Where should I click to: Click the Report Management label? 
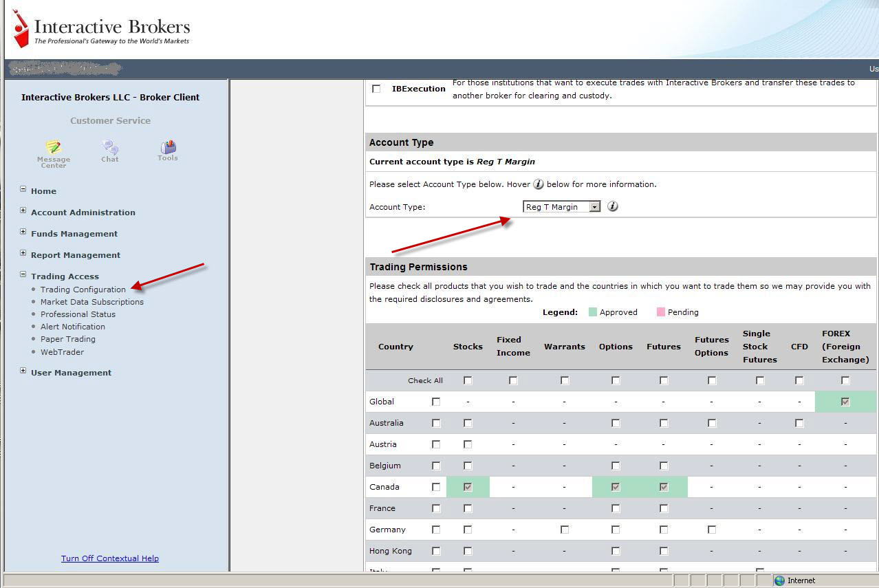(x=76, y=255)
